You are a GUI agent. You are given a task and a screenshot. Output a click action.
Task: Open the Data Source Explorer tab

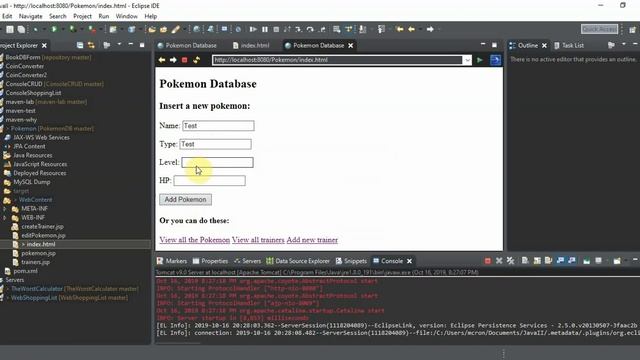point(298,261)
